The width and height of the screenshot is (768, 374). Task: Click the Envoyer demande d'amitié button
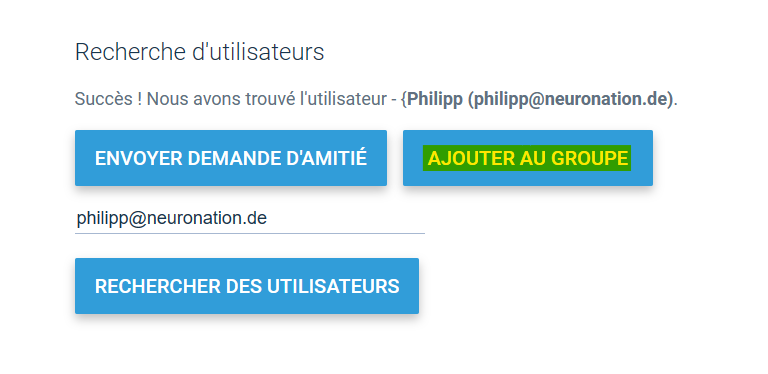(x=231, y=158)
